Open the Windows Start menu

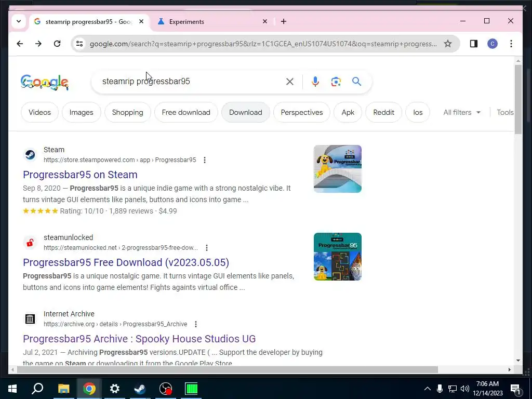click(x=12, y=389)
